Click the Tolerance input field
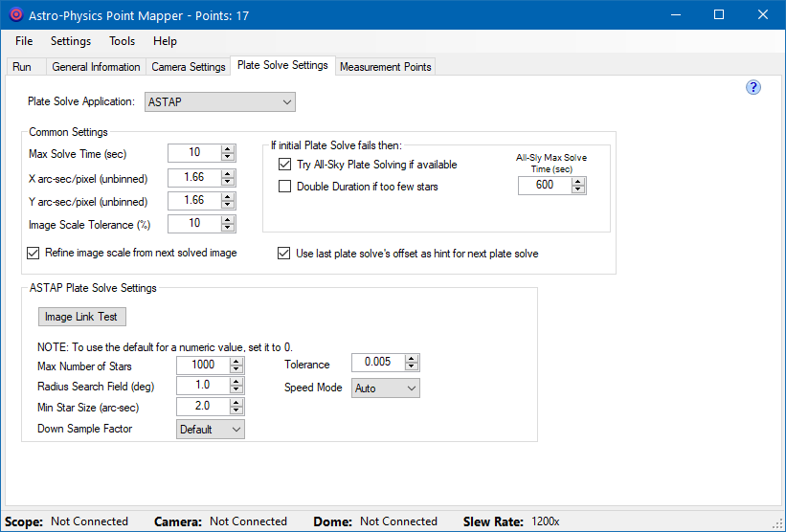This screenshot has height=532, width=786. (378, 363)
